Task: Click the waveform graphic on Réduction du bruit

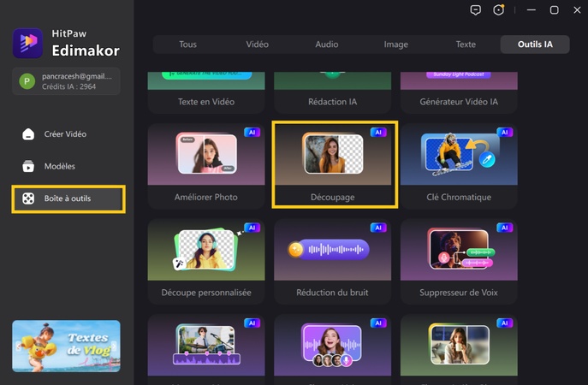Action: (x=329, y=250)
